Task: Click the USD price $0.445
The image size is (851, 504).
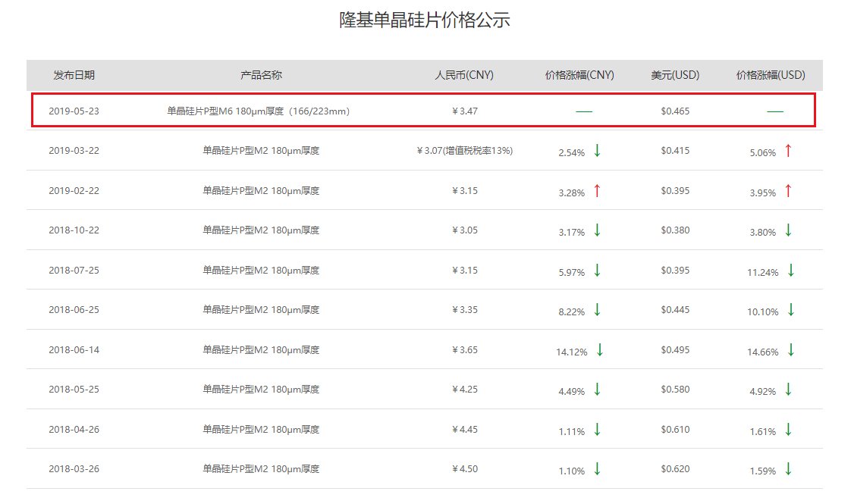Action: click(675, 310)
